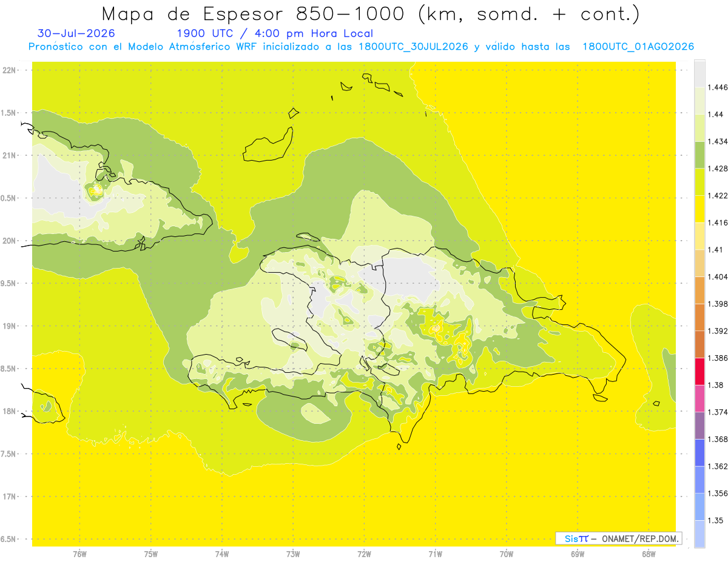The image size is (728, 562).
Task: Click the '1.368' colorbar value
Action: 718,439
